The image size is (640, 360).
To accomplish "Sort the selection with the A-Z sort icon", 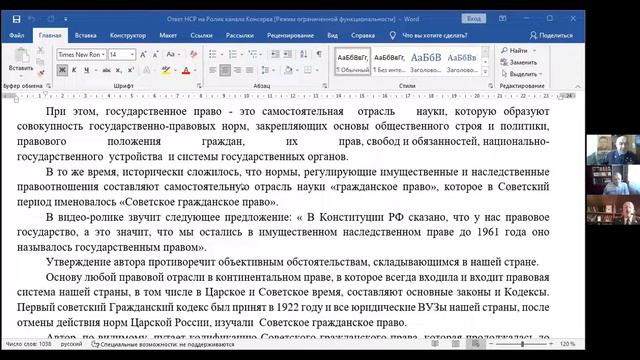I will (x=304, y=54).
